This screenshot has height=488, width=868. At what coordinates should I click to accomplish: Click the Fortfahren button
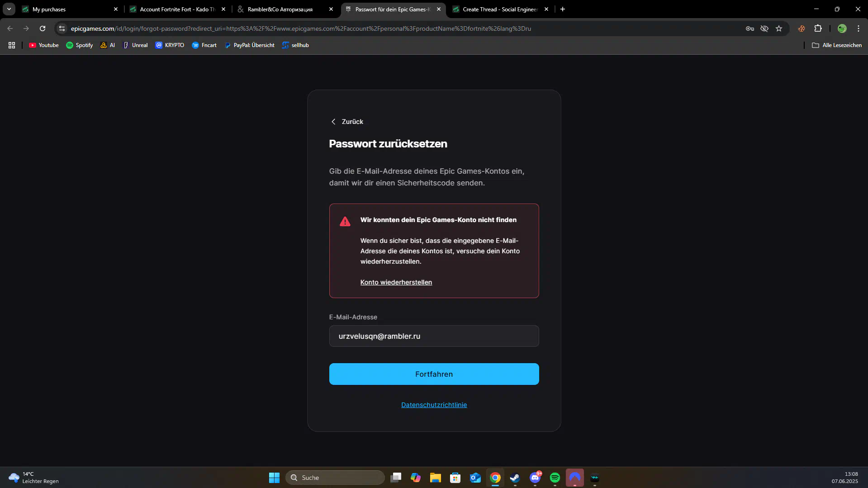tap(434, 374)
